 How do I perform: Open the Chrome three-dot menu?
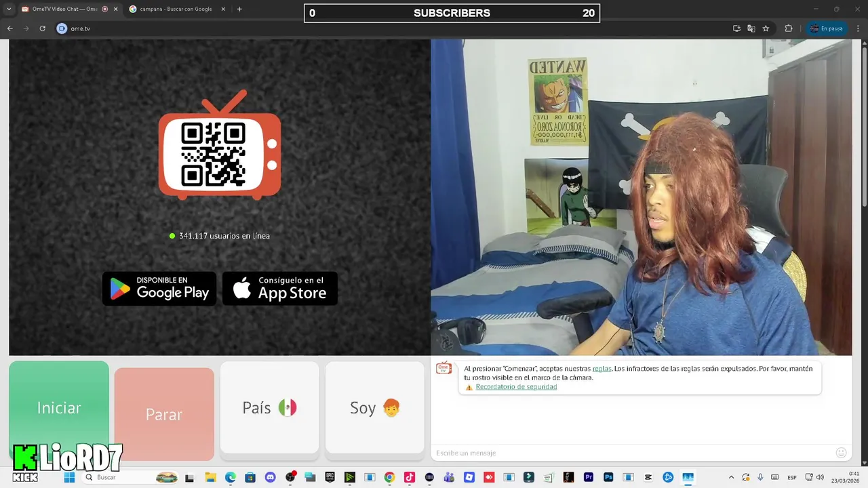pyautogui.click(x=858, y=28)
